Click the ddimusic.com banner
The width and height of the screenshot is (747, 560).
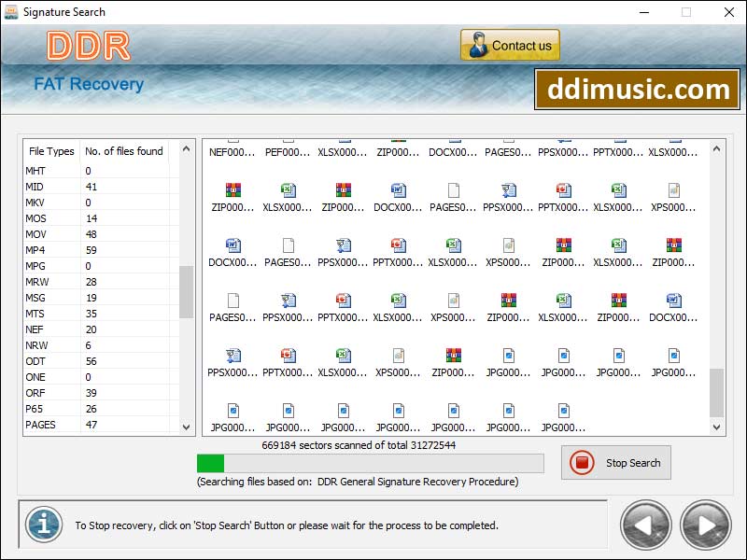point(638,90)
